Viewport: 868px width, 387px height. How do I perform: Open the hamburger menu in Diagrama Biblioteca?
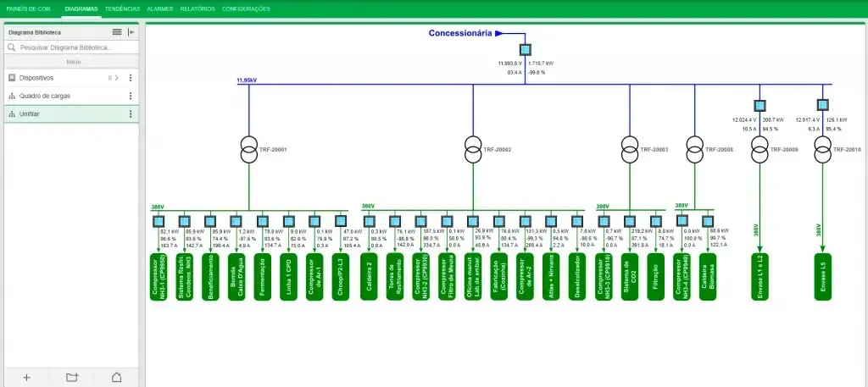117,33
